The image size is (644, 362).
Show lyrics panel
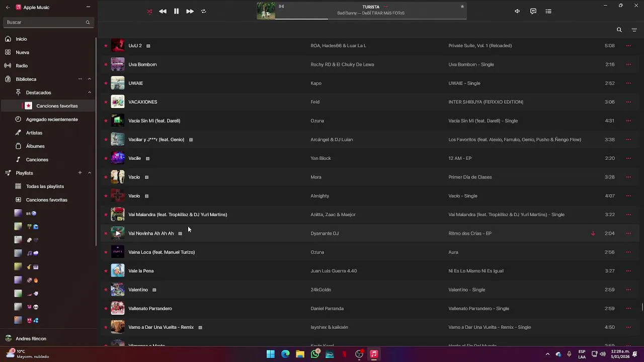[533, 11]
